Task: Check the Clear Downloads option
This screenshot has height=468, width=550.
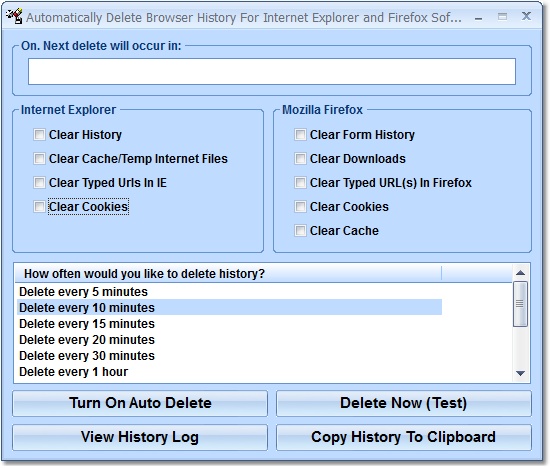Action: [x=300, y=159]
